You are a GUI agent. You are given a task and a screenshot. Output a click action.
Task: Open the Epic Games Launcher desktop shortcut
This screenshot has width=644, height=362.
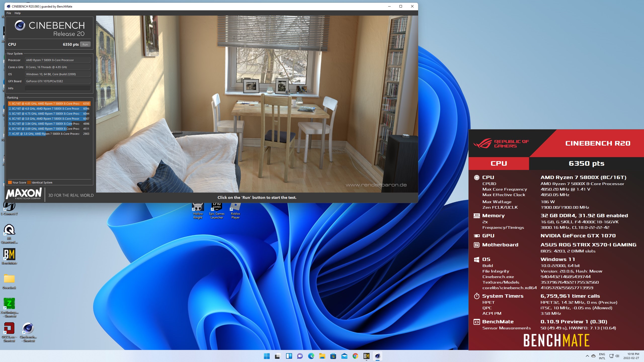click(x=217, y=211)
